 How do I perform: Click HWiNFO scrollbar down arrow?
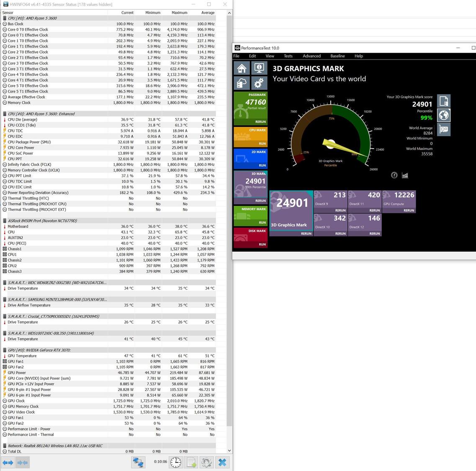[229, 451]
